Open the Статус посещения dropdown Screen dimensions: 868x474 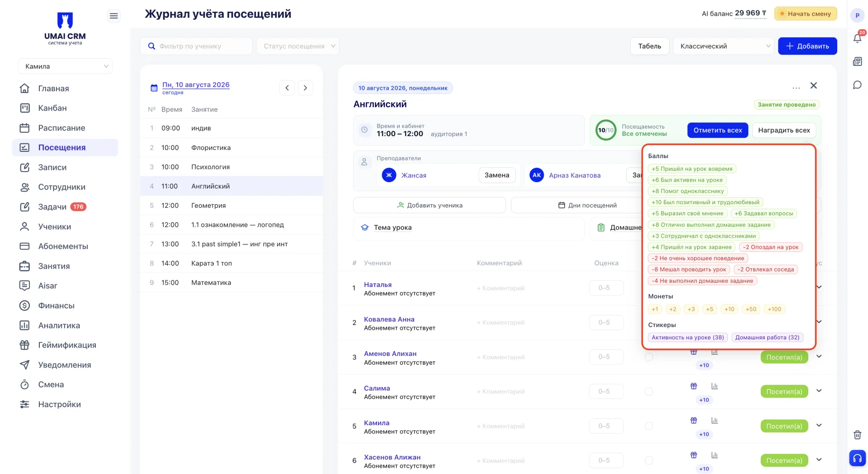point(298,46)
